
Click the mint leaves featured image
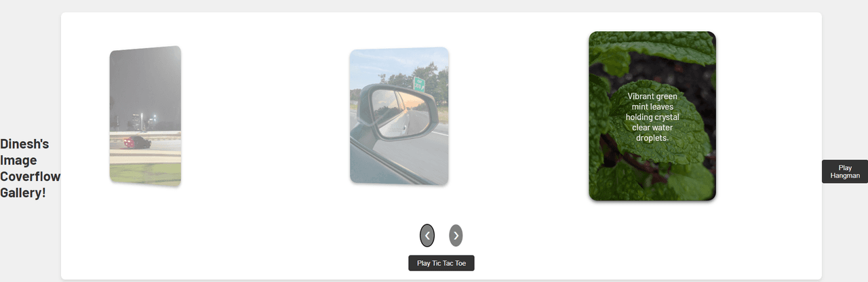[x=652, y=116]
